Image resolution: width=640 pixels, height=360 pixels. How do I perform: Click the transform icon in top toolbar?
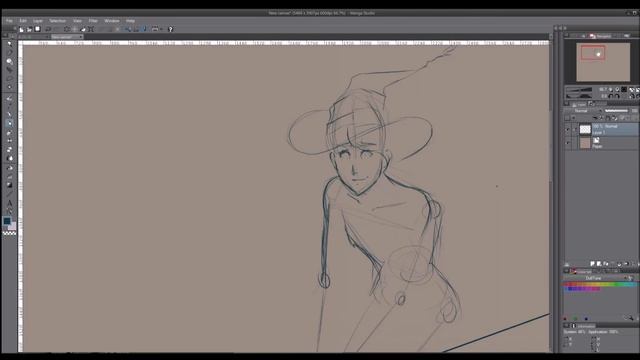(91, 29)
